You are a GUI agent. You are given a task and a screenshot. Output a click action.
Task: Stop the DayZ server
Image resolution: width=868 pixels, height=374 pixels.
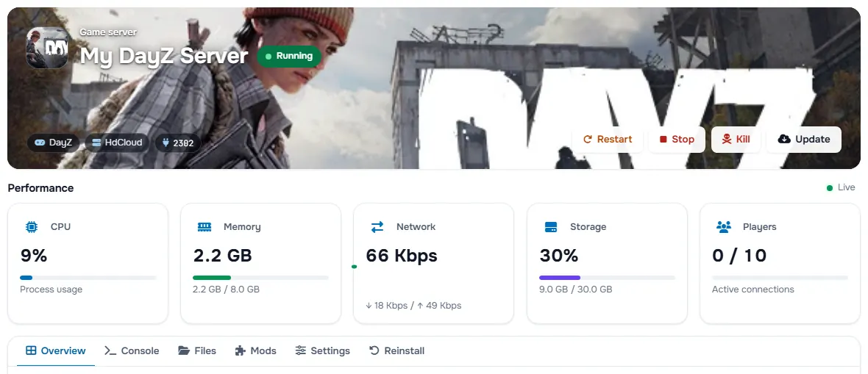coord(677,140)
